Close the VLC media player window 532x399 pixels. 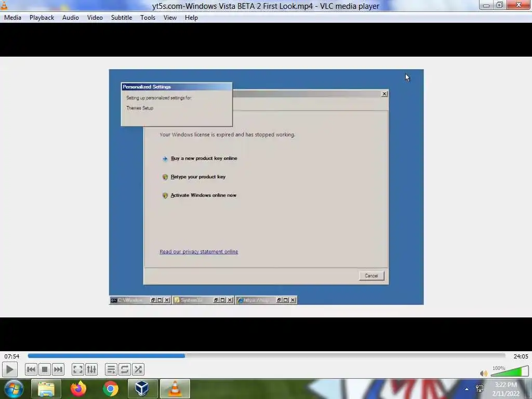pos(518,5)
